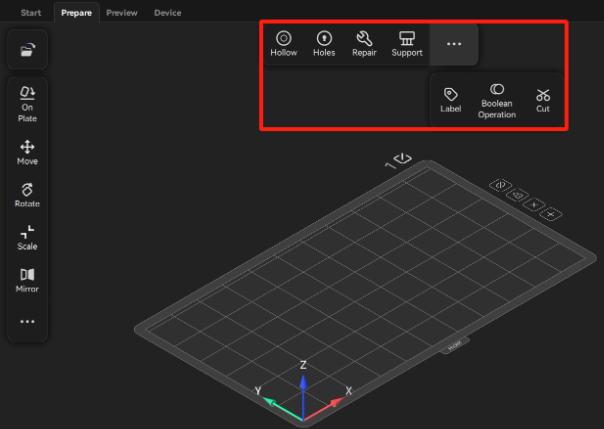Choose the Cut scissors tool
Image resolution: width=604 pixels, height=429 pixels.
tap(543, 100)
